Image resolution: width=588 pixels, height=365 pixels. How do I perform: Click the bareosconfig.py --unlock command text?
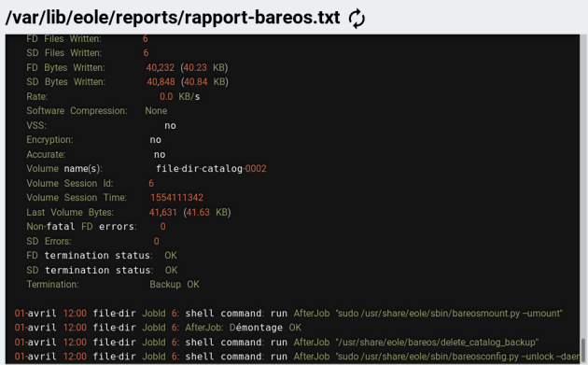457,357
